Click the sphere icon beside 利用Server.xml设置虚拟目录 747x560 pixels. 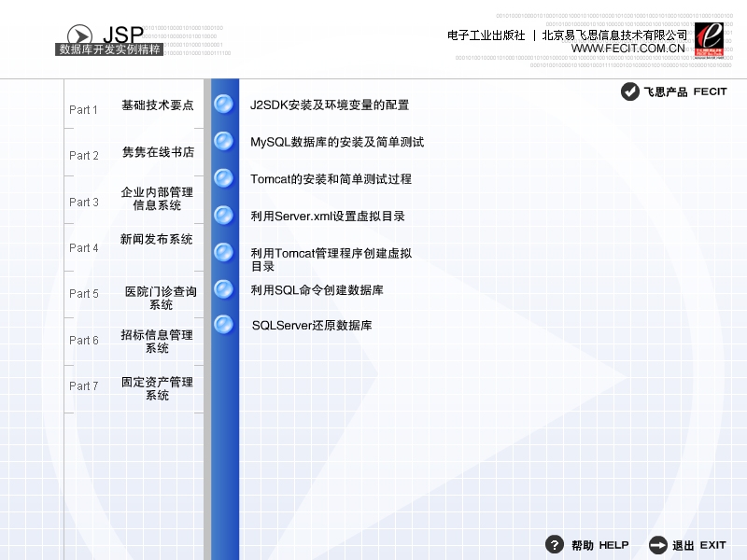click(x=224, y=215)
